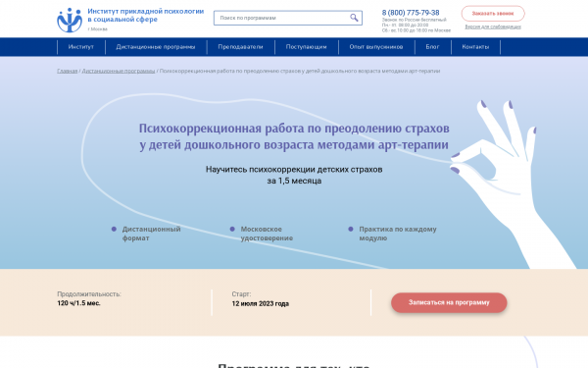The image size is (588, 368).
Task: Click the hand illustration image
Action: click(514, 184)
